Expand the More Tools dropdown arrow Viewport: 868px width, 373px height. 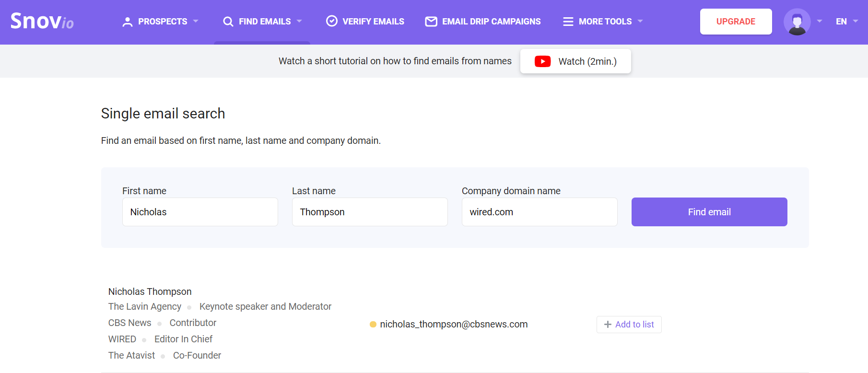click(640, 21)
